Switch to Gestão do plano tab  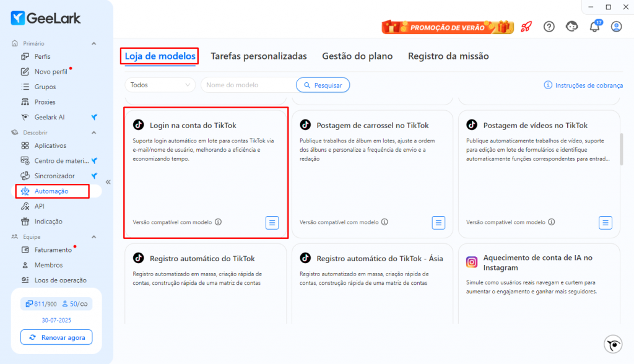coord(357,56)
